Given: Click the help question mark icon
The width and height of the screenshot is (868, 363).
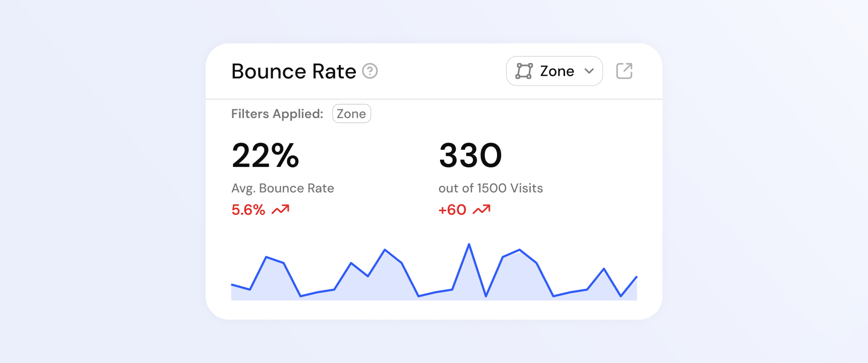Looking at the screenshot, I should 370,71.
